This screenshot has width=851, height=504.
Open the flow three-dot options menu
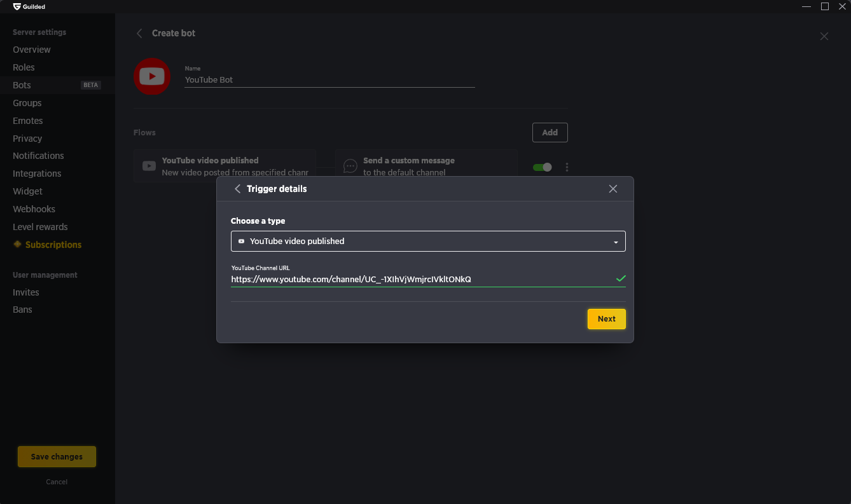click(x=567, y=167)
